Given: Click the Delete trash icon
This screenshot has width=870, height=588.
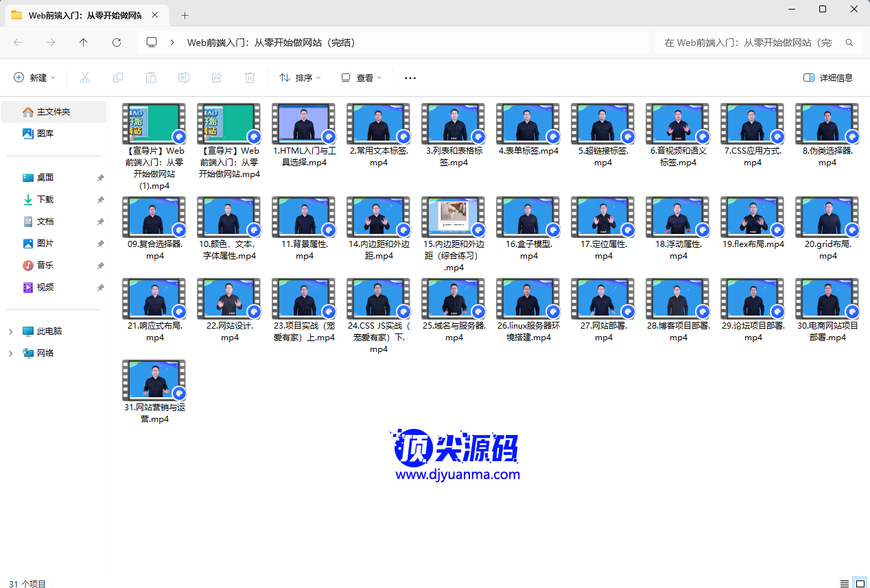Looking at the screenshot, I should pyautogui.click(x=250, y=78).
